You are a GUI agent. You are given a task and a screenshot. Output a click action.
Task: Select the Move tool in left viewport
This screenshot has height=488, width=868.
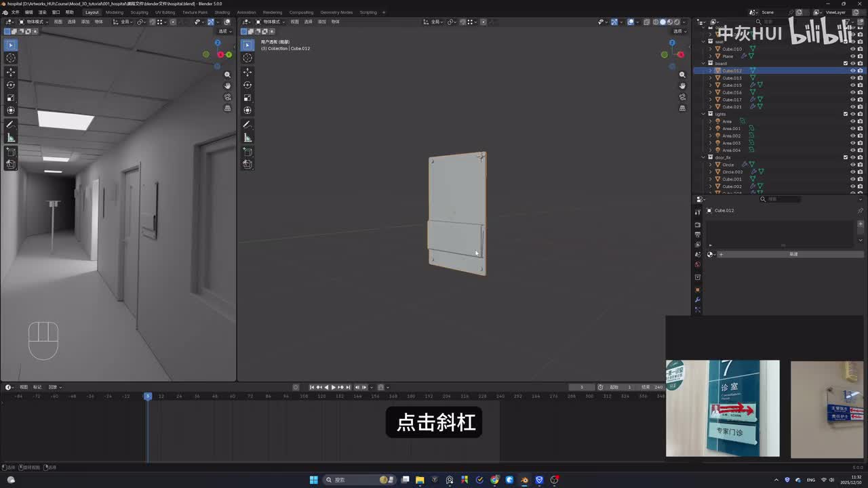pyautogui.click(x=11, y=72)
